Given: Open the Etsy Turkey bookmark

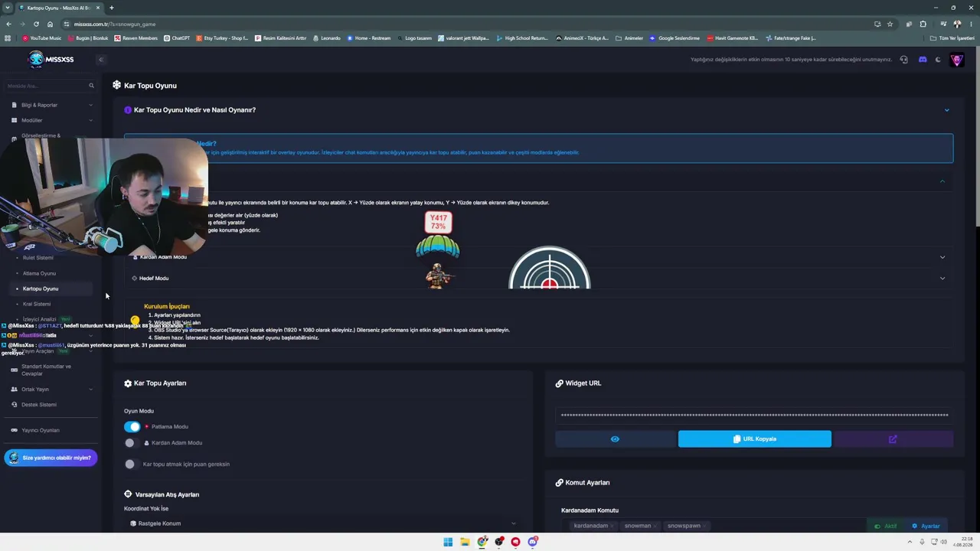Looking at the screenshot, I should pos(222,37).
